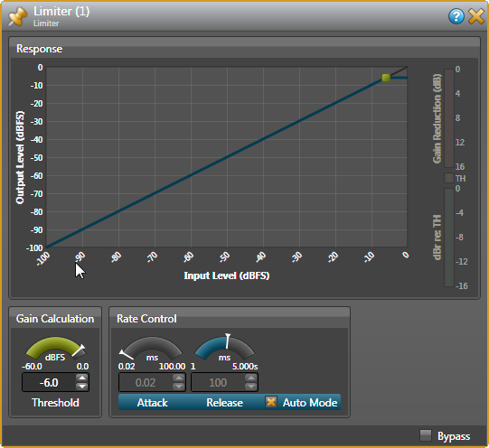Click the Attack label
Image resolution: width=489 pixels, height=448 pixels.
[x=153, y=403]
